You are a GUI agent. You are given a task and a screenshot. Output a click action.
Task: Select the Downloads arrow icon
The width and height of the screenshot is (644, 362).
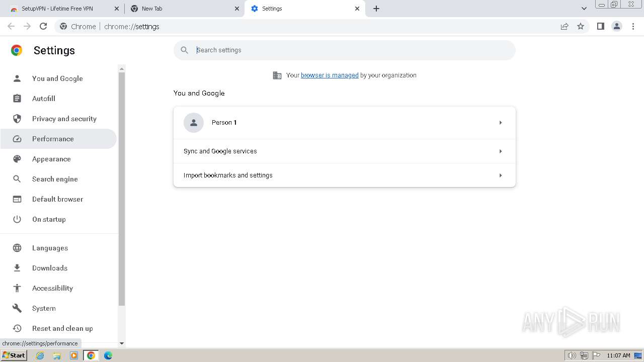(17, 268)
